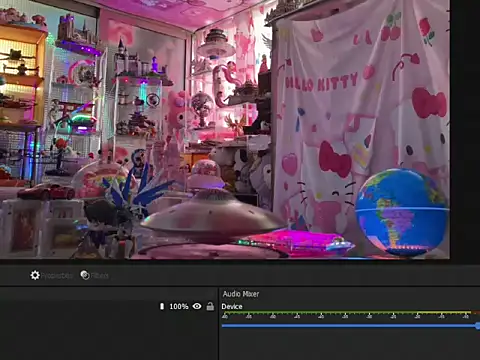The width and height of the screenshot is (480, 360).
Task: Hide the source using the eye icon
Action: pyautogui.click(x=197, y=306)
